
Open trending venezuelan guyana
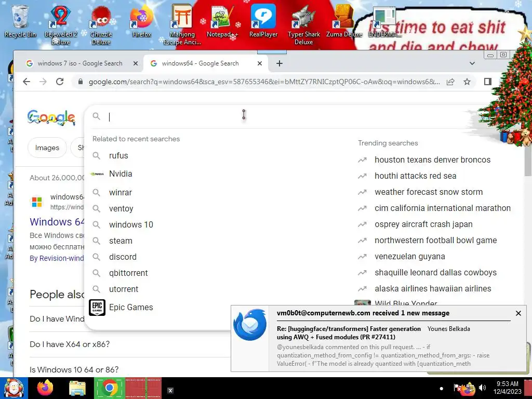[x=409, y=257]
